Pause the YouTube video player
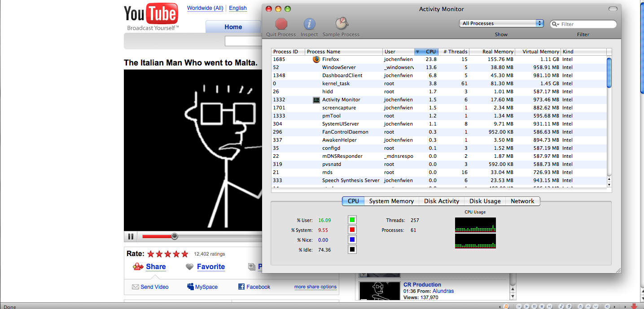Screen dimensions: 644x309 131,236
